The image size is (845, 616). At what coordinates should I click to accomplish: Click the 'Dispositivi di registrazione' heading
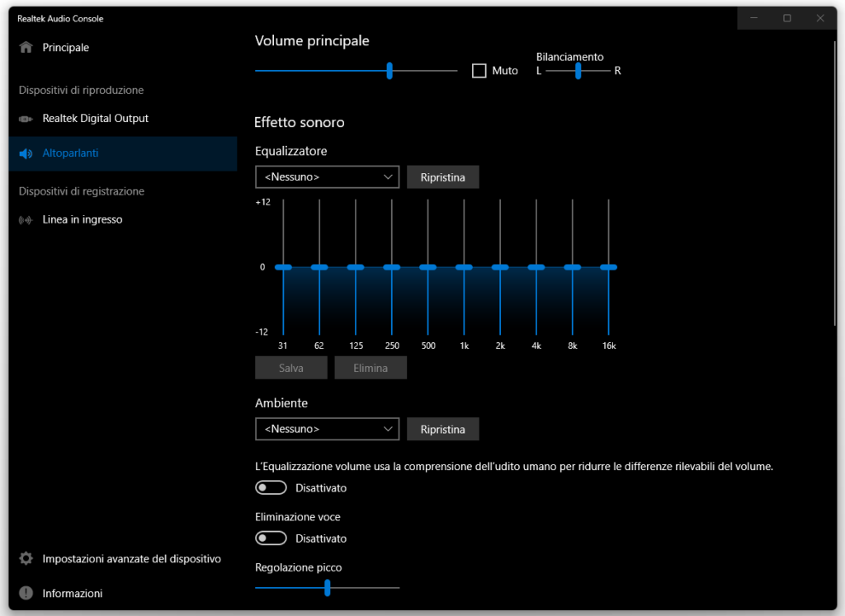(x=82, y=191)
